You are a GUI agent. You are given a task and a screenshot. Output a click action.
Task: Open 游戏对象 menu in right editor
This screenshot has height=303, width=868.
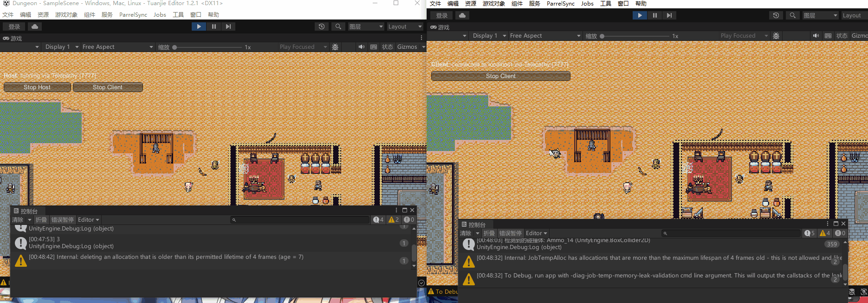(x=494, y=4)
